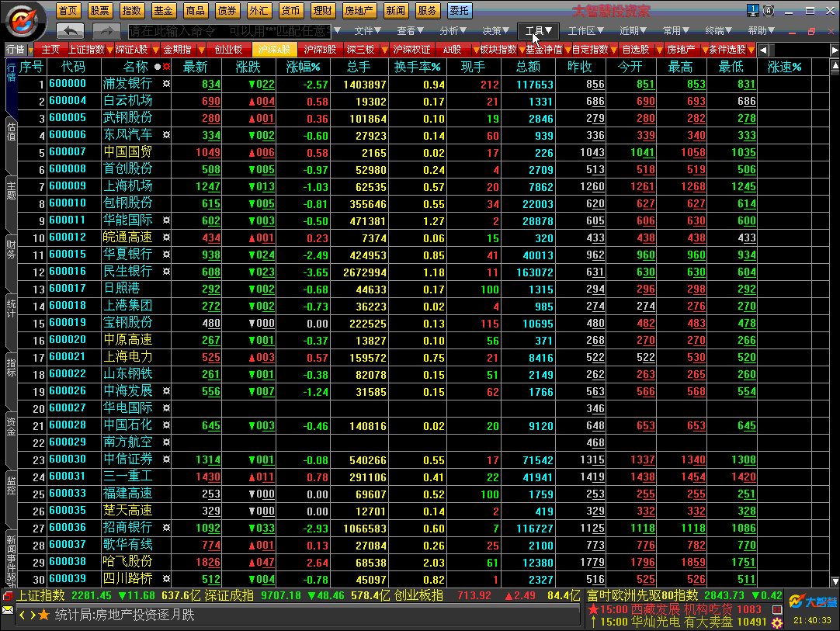The image size is (840, 631).
Task: Click the white dot icon in the 名称 header
Action: point(158,67)
